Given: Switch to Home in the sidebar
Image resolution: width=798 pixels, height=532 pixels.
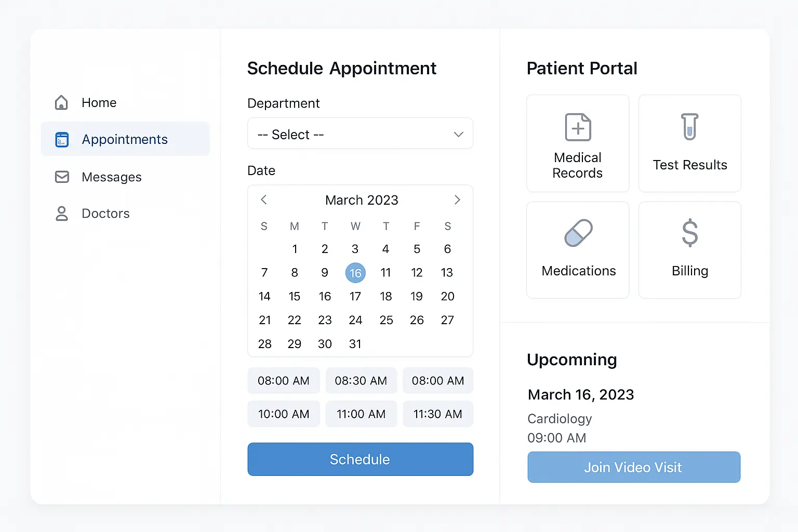Looking at the screenshot, I should click(x=99, y=102).
